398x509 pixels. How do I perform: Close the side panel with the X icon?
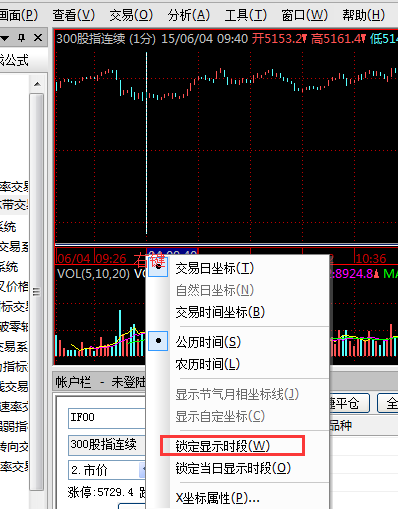pos(38,38)
